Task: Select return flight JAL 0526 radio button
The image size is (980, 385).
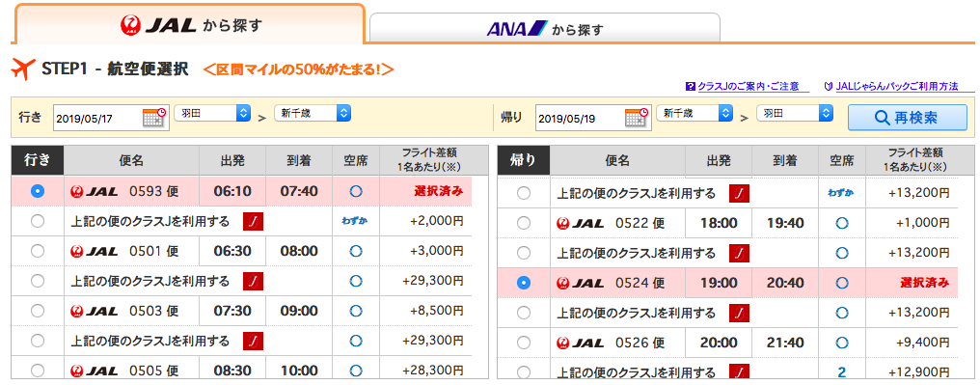Action: pyautogui.click(x=524, y=343)
